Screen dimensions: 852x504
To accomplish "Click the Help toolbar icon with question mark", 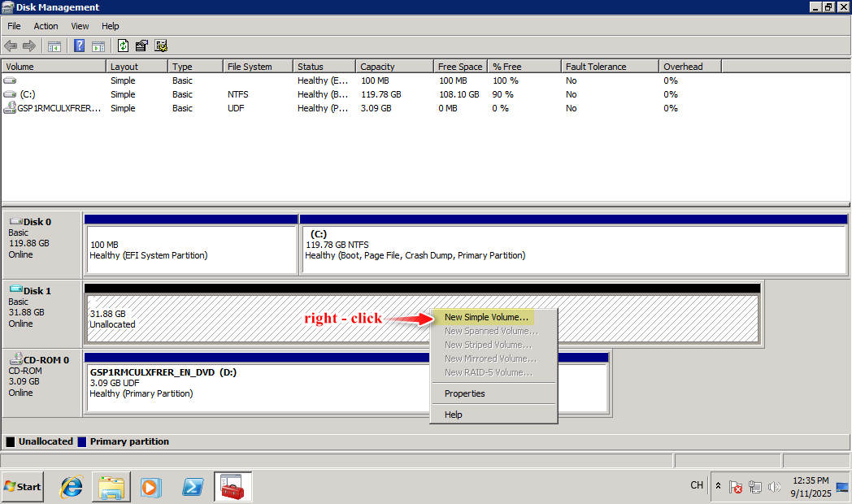I will pyautogui.click(x=80, y=46).
